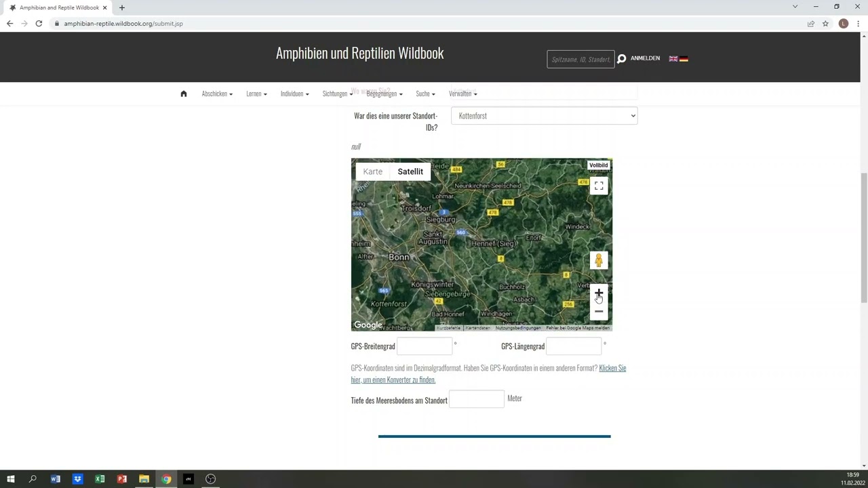Focus the GPS-Längengrad input field

pos(574,346)
